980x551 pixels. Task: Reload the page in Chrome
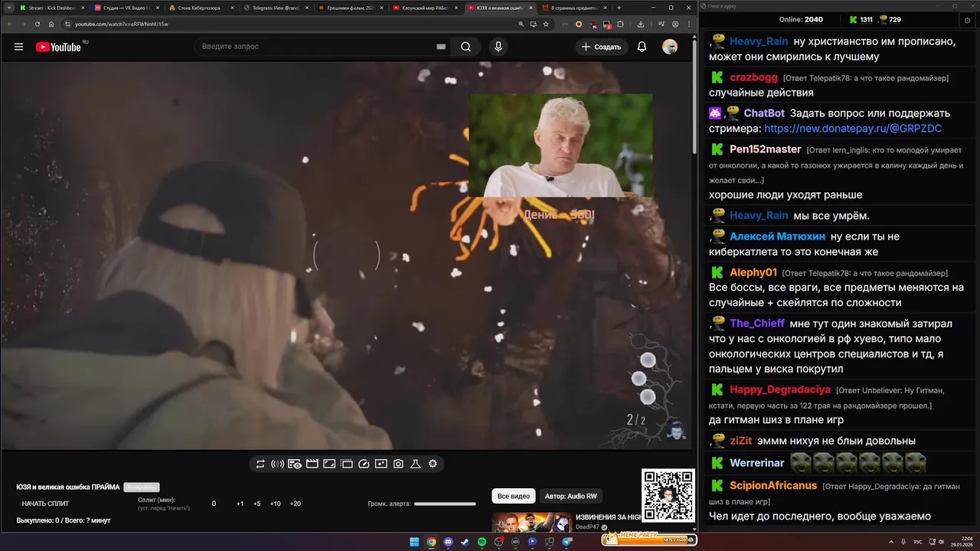(x=38, y=24)
